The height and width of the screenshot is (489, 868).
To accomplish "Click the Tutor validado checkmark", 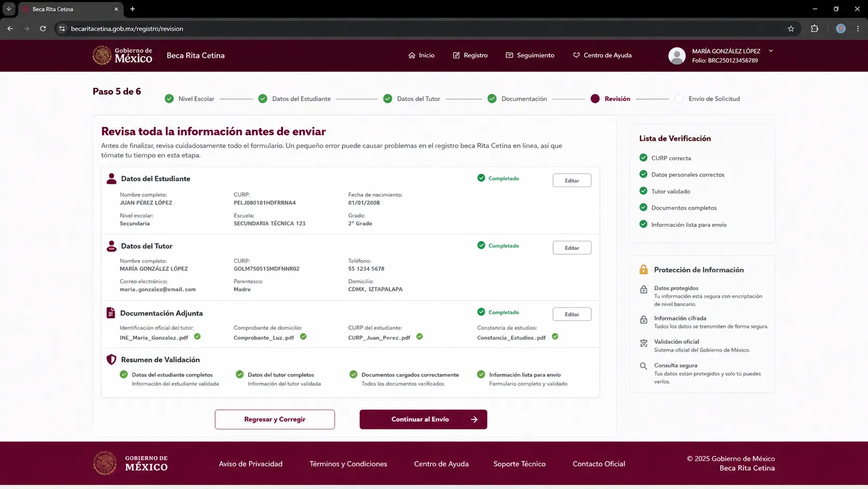I will (x=644, y=191).
